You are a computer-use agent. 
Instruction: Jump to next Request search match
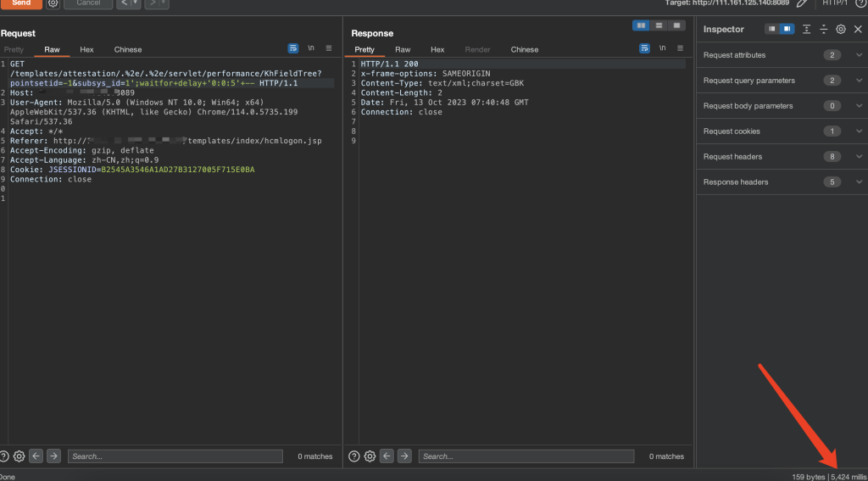point(53,456)
